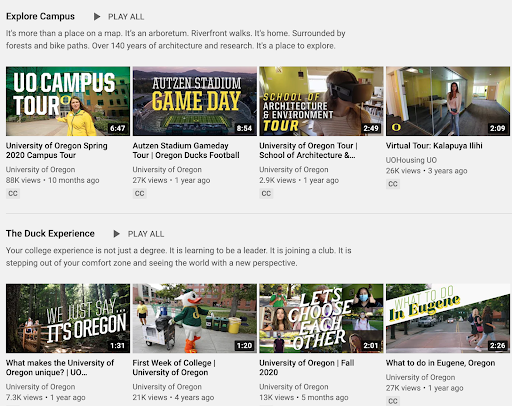Open The Duck Experience playlist title
Screen dimensions: 512x406
click(50, 233)
